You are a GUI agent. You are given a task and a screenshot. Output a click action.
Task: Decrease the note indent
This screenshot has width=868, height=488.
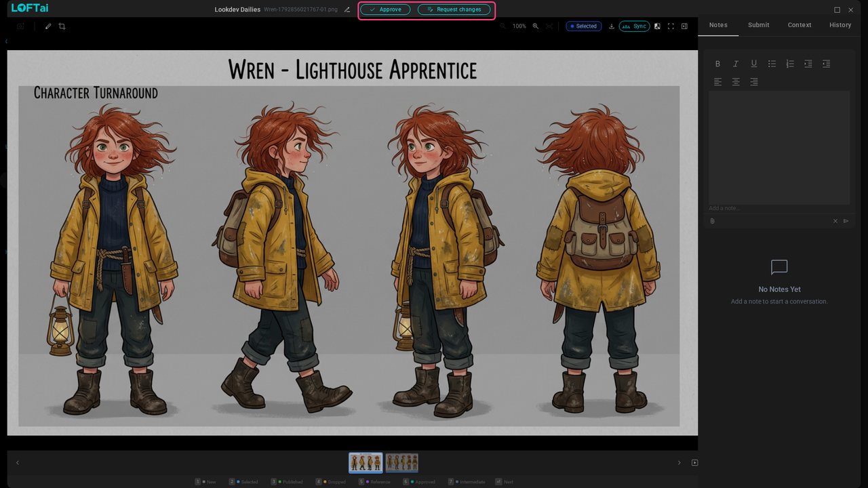tap(826, 64)
